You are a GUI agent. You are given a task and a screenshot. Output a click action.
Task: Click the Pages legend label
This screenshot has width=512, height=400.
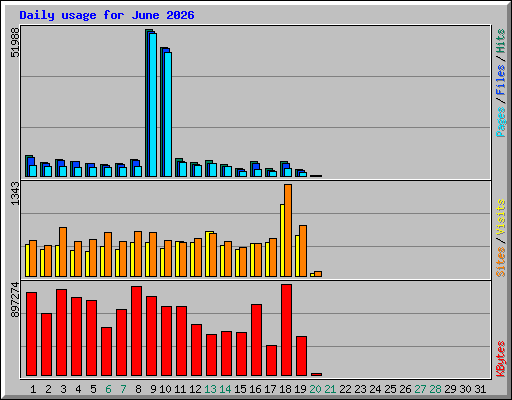501,122
